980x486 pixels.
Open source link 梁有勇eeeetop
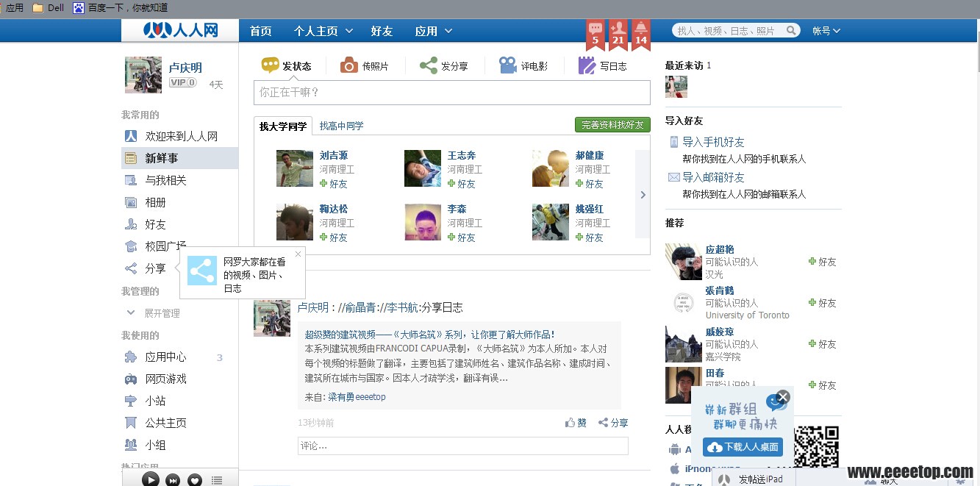point(357,397)
